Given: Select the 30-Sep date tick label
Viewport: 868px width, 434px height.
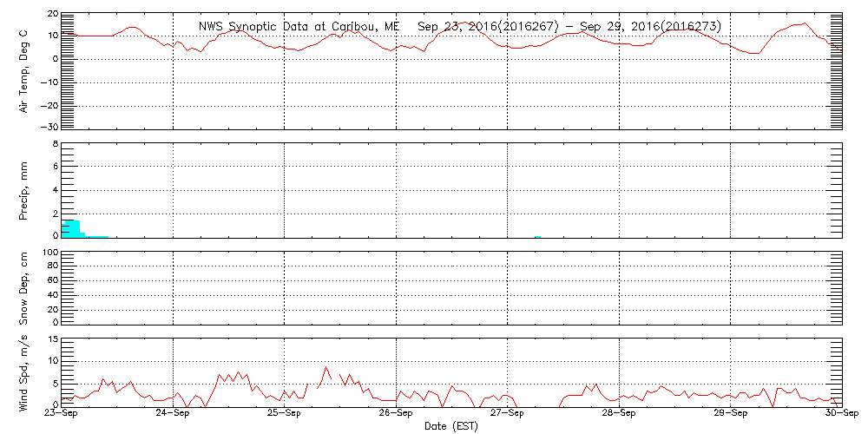Looking at the screenshot, I should click(840, 414).
